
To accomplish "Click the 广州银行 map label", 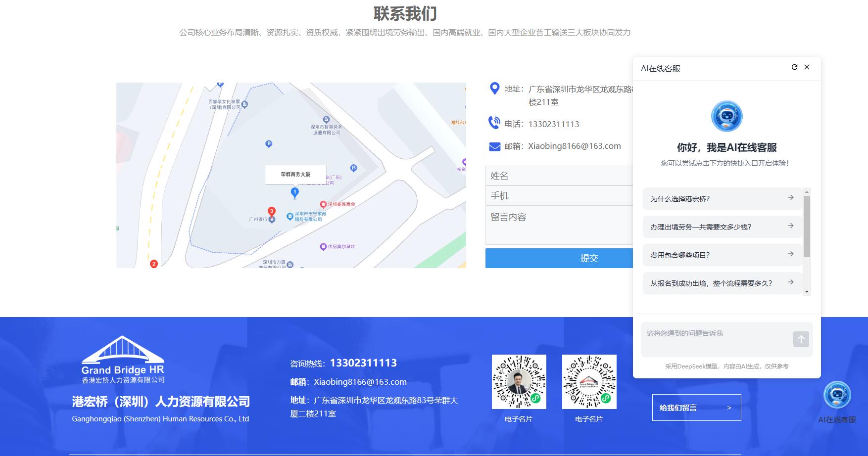I will [258, 220].
